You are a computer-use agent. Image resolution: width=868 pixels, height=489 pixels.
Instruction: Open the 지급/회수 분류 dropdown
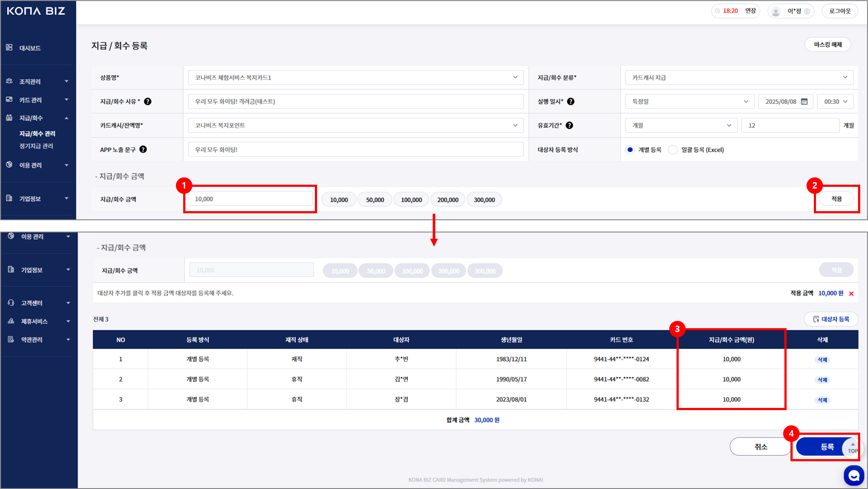(x=739, y=78)
